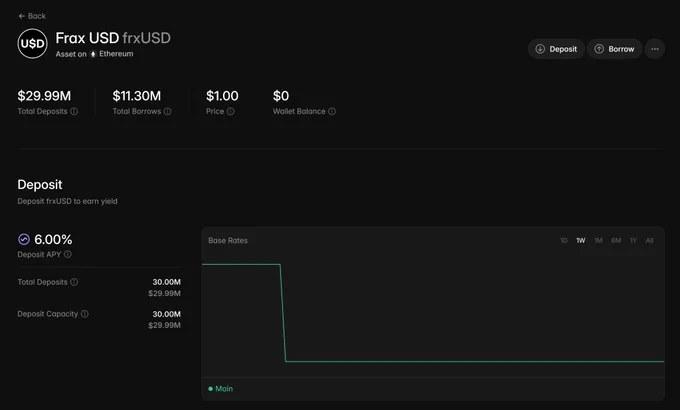Go back using the Back link
This screenshot has width=680, height=410.
click(32, 16)
